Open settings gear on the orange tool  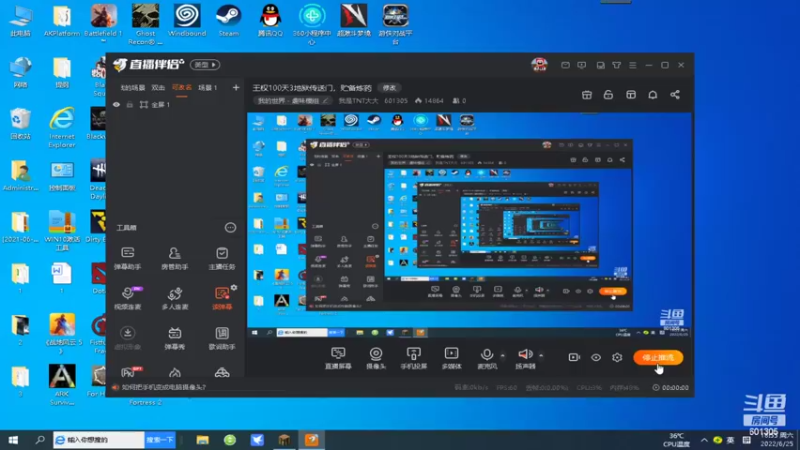(234, 288)
